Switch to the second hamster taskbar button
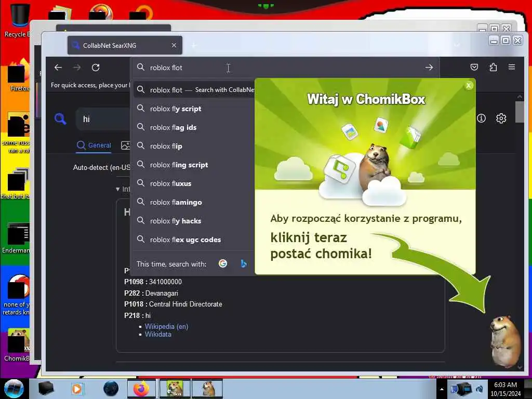Screen dimensions: 532x399 [x=208, y=389]
